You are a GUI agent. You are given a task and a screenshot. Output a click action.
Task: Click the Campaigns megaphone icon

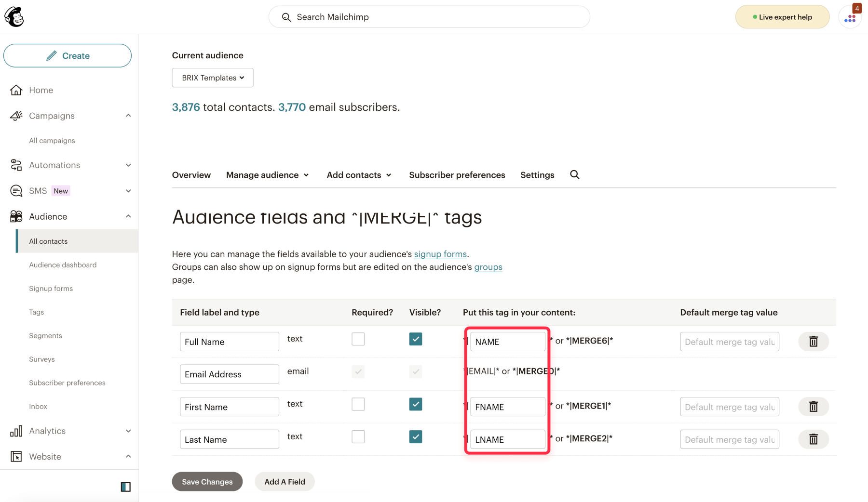16,116
